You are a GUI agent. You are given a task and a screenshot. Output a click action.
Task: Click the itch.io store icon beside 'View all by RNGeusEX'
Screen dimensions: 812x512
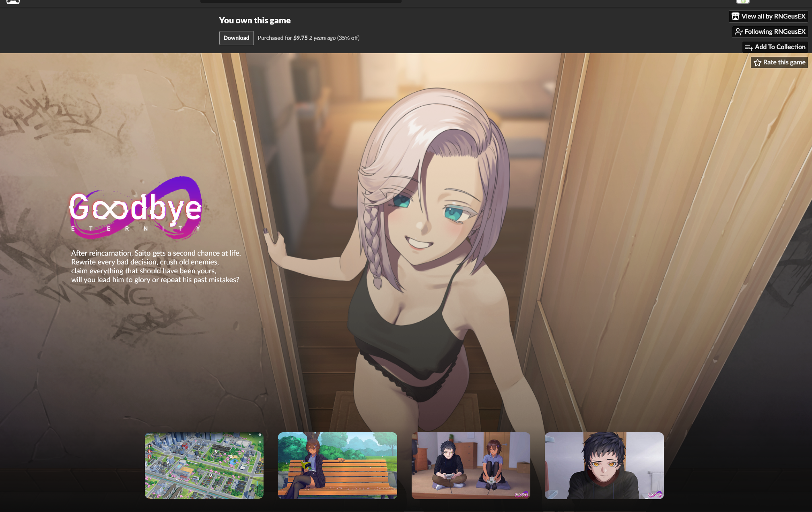[x=736, y=17]
